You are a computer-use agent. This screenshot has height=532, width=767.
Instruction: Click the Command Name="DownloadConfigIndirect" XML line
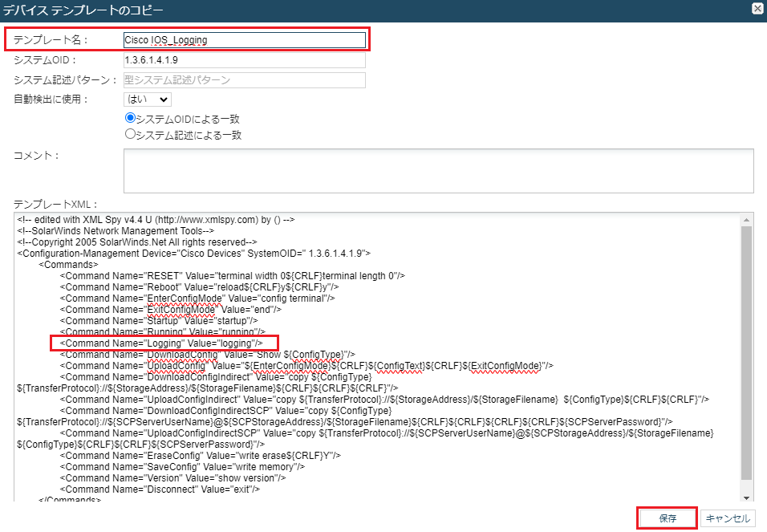(x=208, y=383)
